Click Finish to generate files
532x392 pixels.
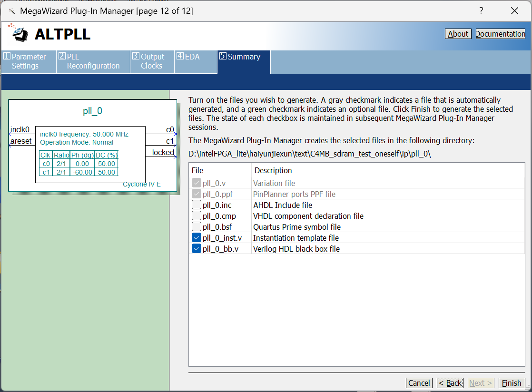(x=512, y=383)
